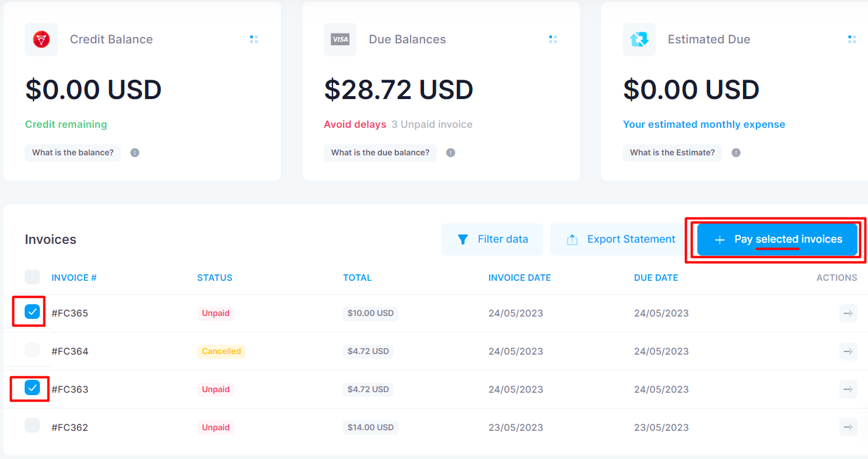868x459 pixels.
Task: Click info icon beside 'What is the due balance?'
Action: (x=450, y=152)
